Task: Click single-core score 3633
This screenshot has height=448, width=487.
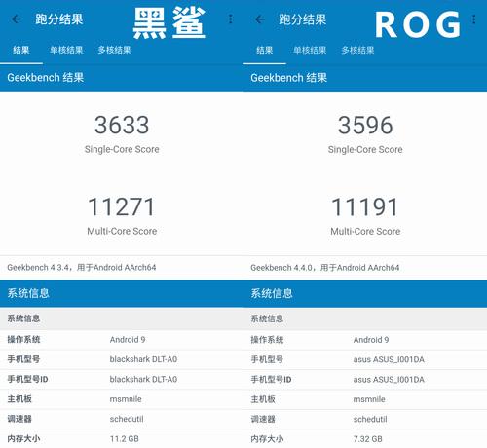Action: click(122, 125)
